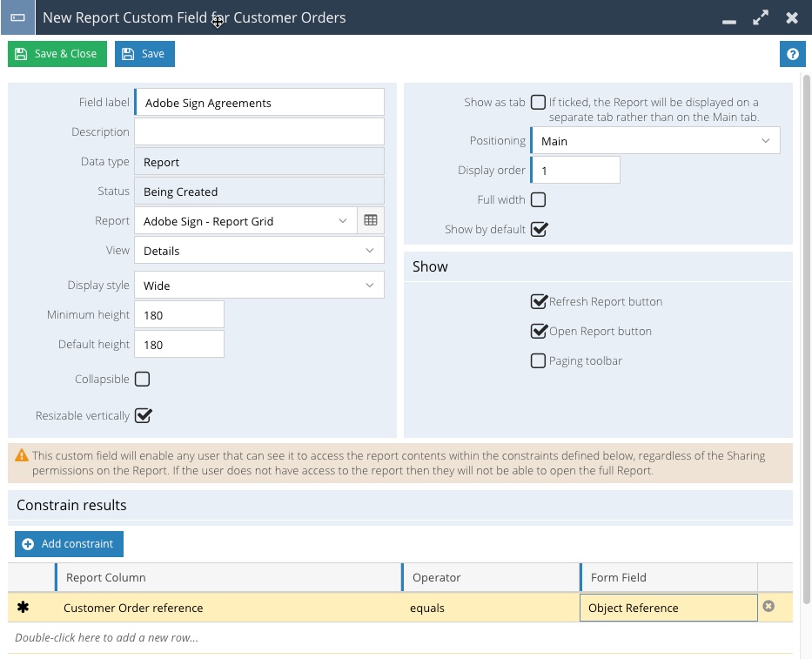Click the Description input field
The width and height of the screenshot is (812, 659).
(x=258, y=132)
